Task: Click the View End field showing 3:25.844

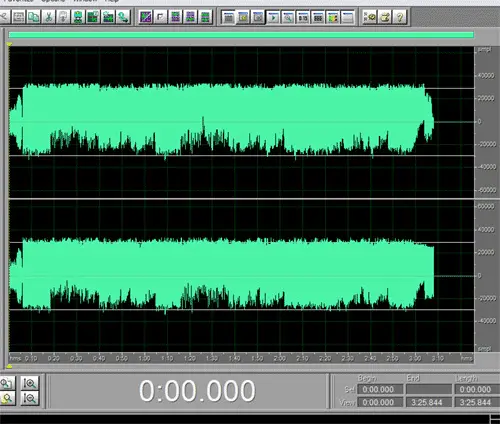Action: (x=429, y=402)
